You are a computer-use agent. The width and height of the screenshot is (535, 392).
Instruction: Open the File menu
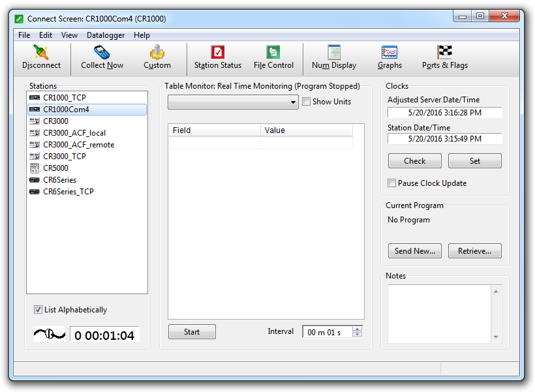click(x=24, y=35)
